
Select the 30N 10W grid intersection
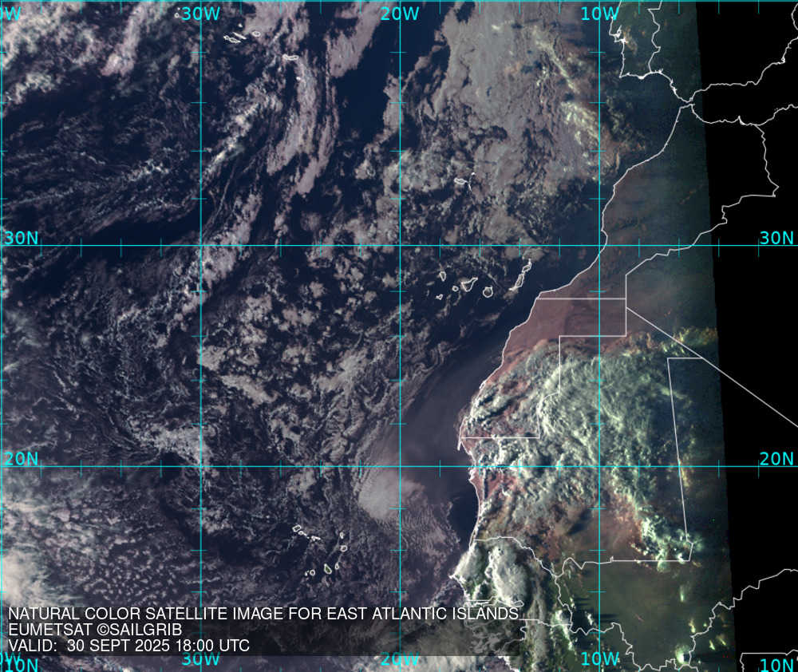coord(599,246)
